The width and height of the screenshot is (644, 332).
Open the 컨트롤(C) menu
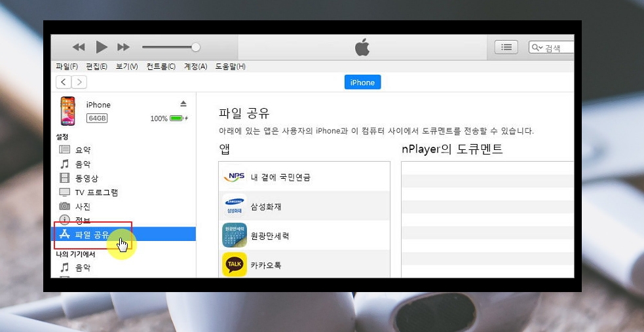(x=161, y=67)
